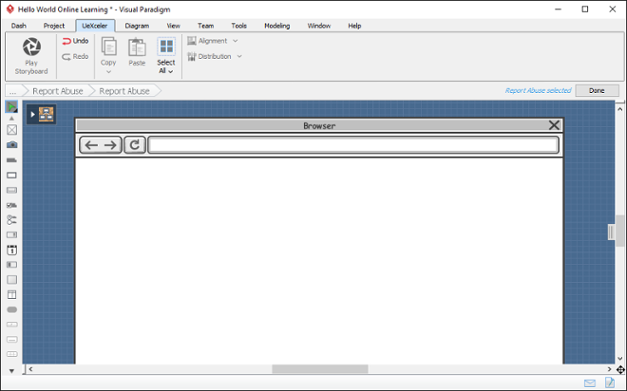Click the wireframe browser address bar
This screenshot has width=627, height=391.
coord(353,145)
